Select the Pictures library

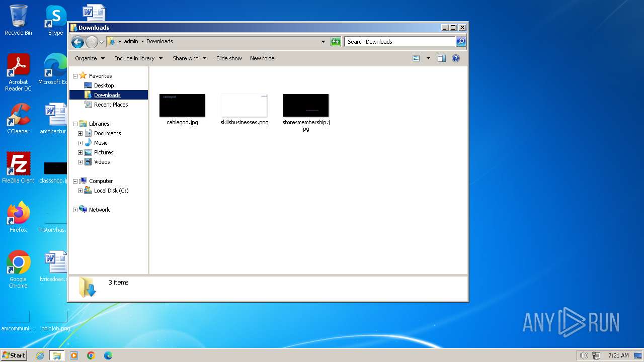[x=103, y=152]
